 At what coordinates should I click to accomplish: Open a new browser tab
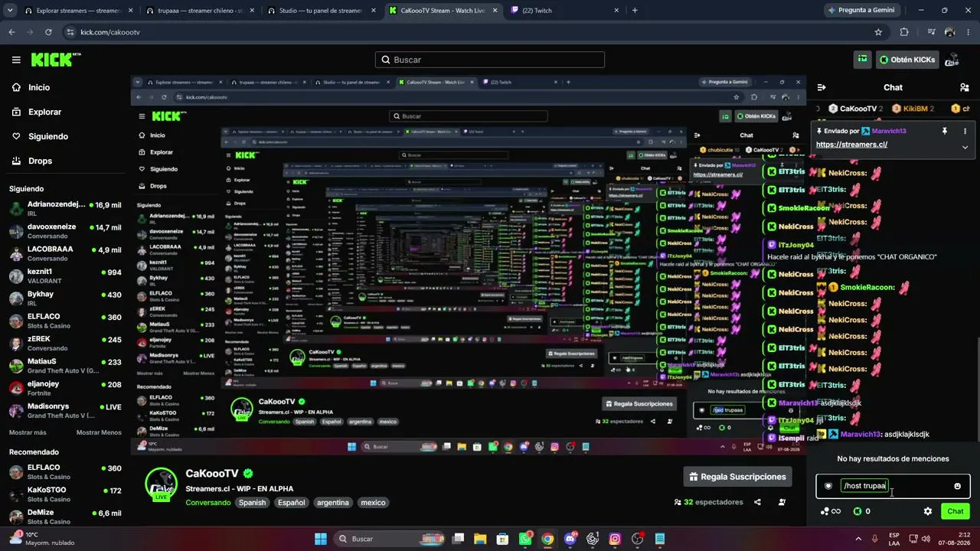click(x=635, y=11)
